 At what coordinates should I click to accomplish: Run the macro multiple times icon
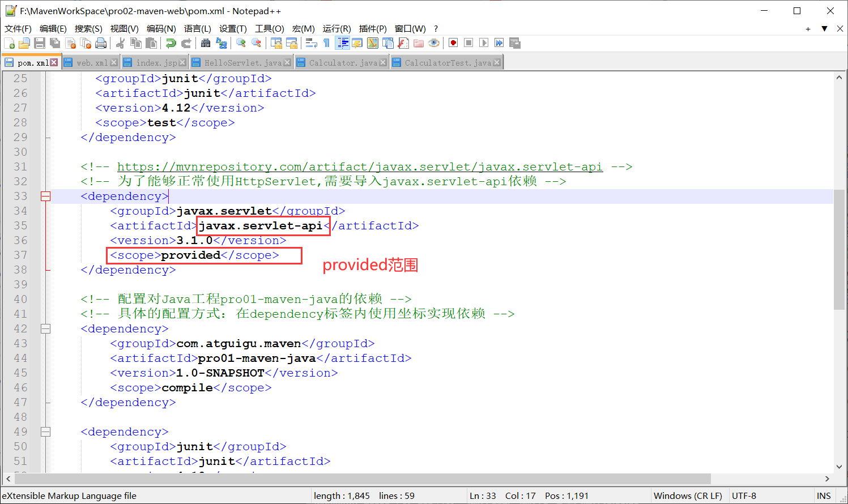click(499, 43)
